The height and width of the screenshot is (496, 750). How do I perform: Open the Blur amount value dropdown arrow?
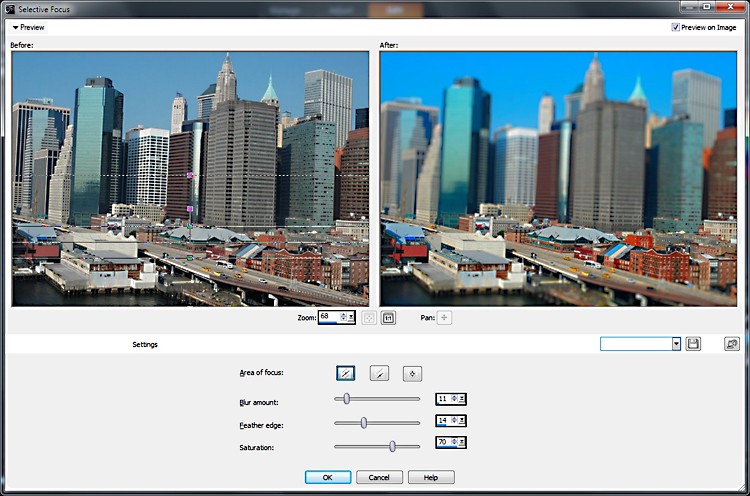[461, 398]
